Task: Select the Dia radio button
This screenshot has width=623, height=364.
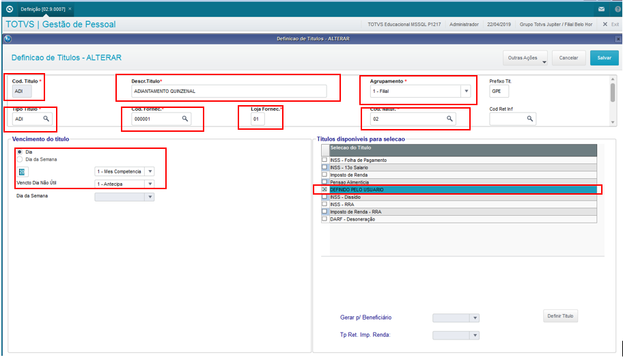Action: pos(19,152)
